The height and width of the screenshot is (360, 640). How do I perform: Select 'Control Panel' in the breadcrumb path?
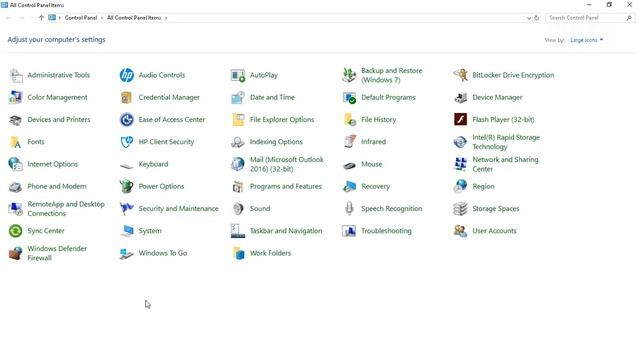pos(81,18)
